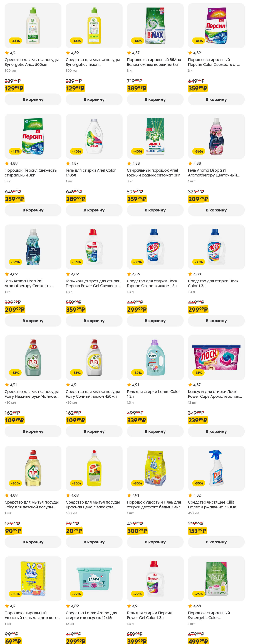Add Synergetic Алоэ dish soap to cart
The height and width of the screenshot is (644, 253).
tap(33, 100)
